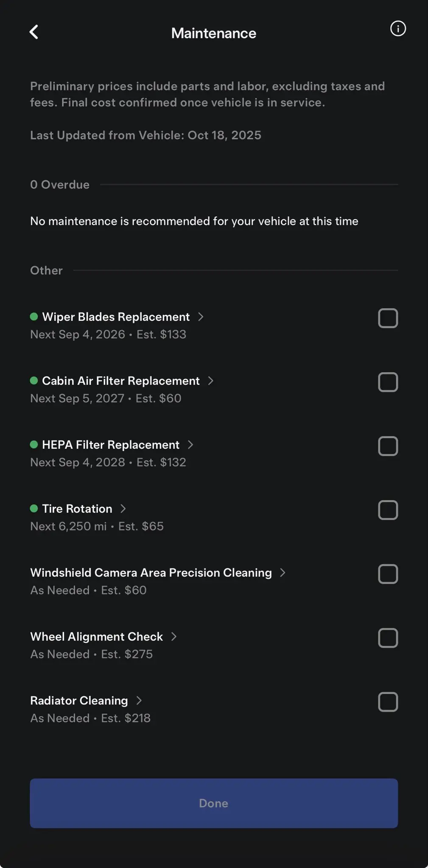428x868 pixels.
Task: Expand Wiper Blades Replacement chevron
Action: pyautogui.click(x=201, y=317)
